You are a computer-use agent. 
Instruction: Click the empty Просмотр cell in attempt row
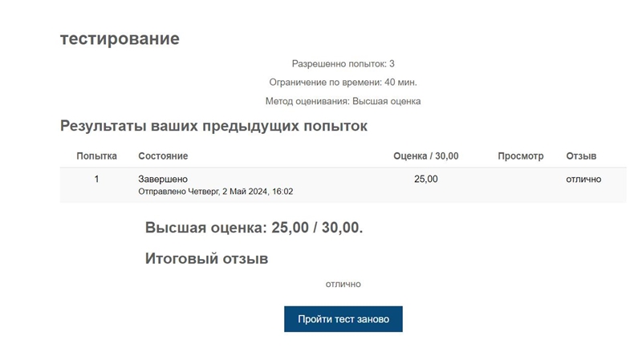[x=520, y=185]
